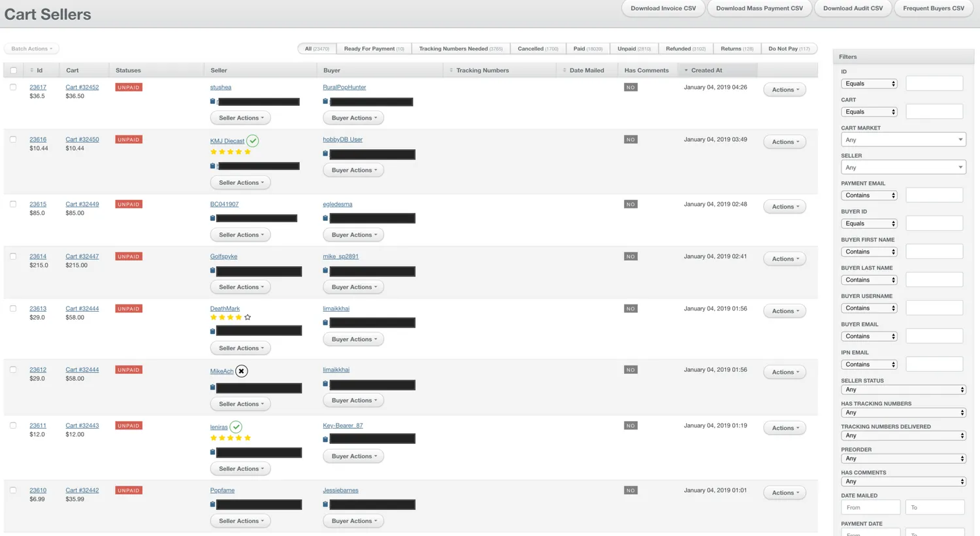Open the Batch Actions dropdown
The height and width of the screenshot is (536, 980).
(31, 49)
